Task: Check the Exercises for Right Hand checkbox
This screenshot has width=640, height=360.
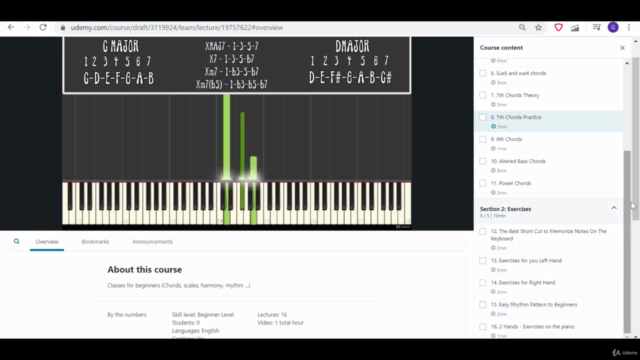Action: (483, 282)
